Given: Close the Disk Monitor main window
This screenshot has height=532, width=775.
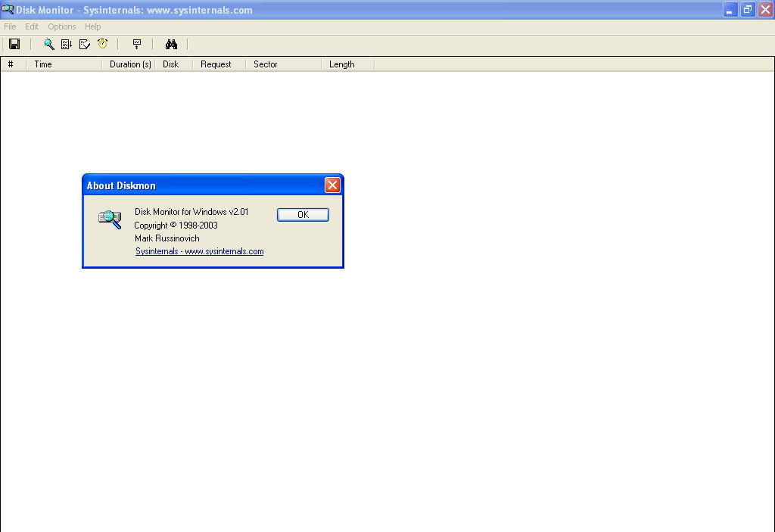Looking at the screenshot, I should (x=765, y=9).
